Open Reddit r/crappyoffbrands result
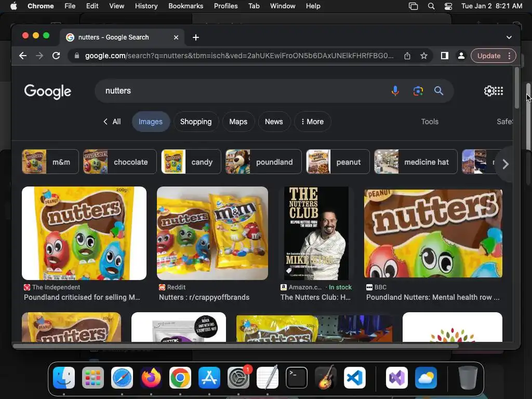This screenshot has width=532, height=399. coord(204,297)
